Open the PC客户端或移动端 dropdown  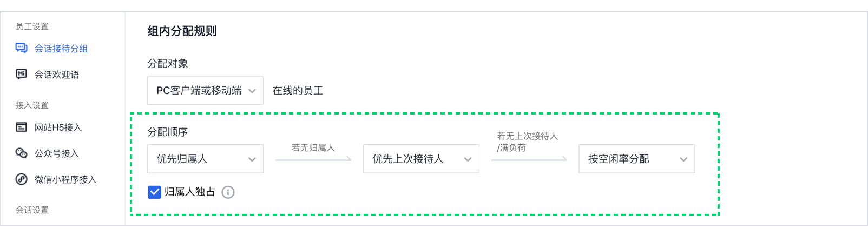click(205, 90)
